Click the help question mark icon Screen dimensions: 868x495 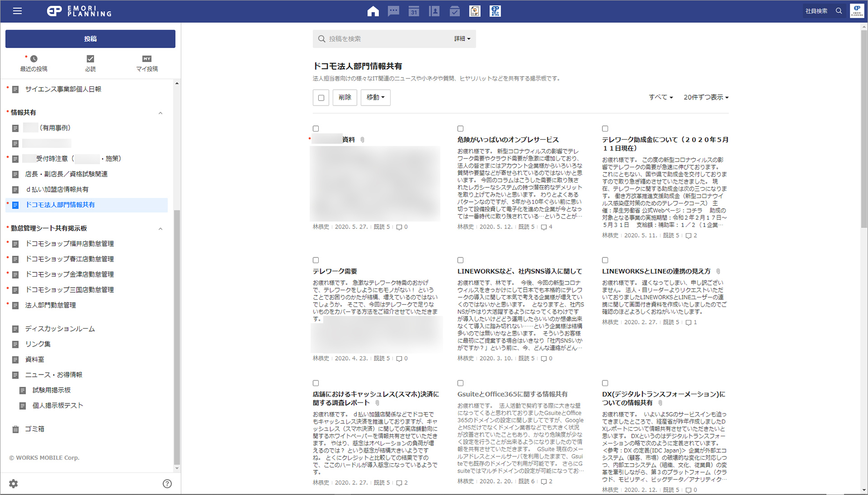click(x=167, y=483)
